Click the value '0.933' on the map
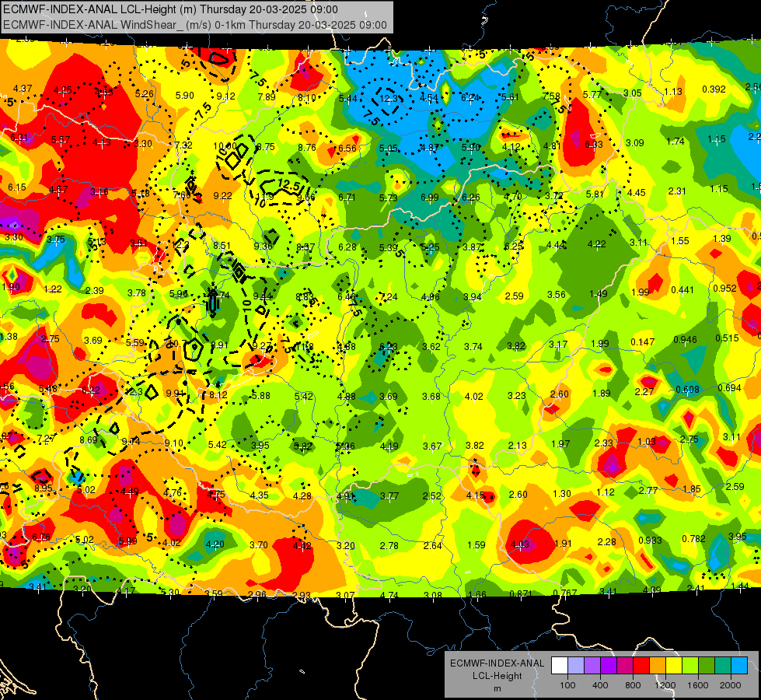 coord(651,541)
